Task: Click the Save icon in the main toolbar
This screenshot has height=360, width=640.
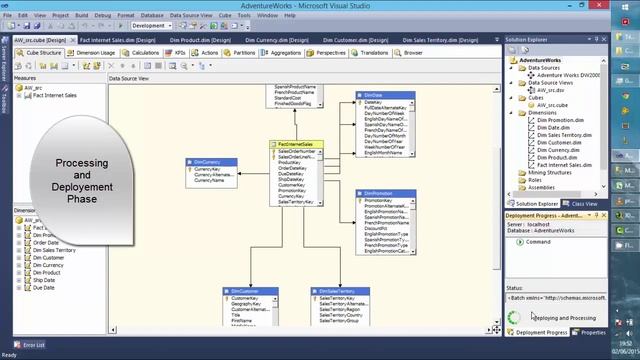Action: pyautogui.click(x=27, y=26)
